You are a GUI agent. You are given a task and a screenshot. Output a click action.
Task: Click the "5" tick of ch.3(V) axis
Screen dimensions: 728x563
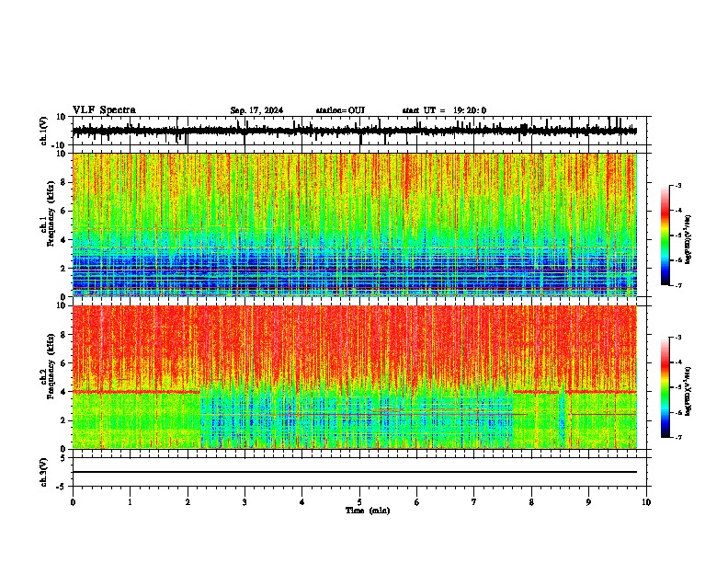click(63, 457)
